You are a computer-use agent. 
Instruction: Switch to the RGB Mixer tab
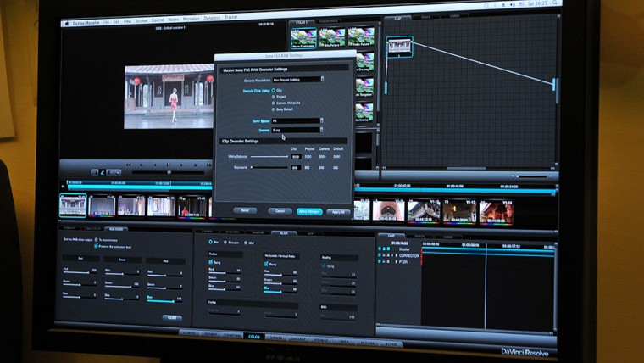[x=116, y=229]
